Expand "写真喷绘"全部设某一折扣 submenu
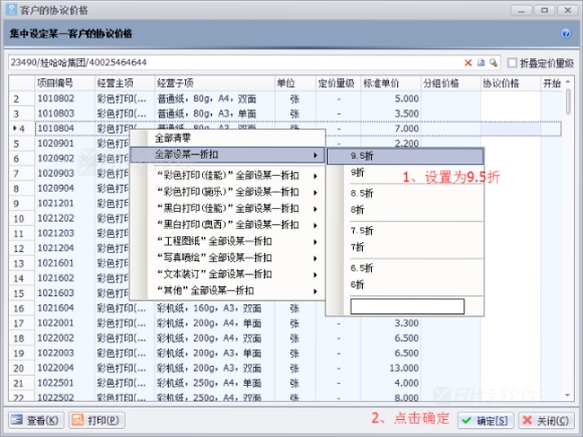This screenshot has width=583, height=437. click(227, 258)
